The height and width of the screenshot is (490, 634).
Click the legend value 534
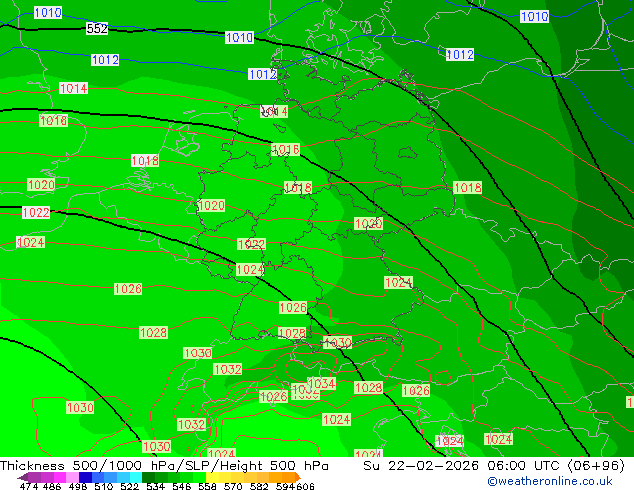155,486
